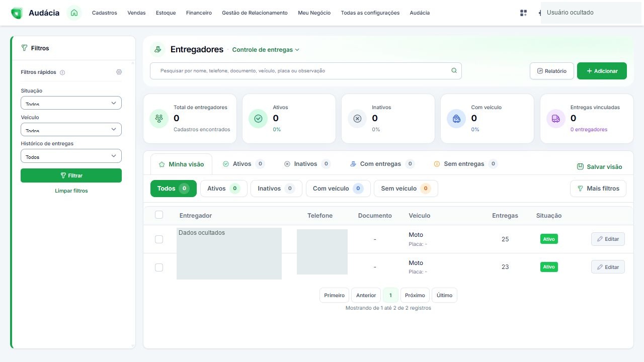Click the 0 entregadores link
644x362 pixels.
pyautogui.click(x=589, y=130)
